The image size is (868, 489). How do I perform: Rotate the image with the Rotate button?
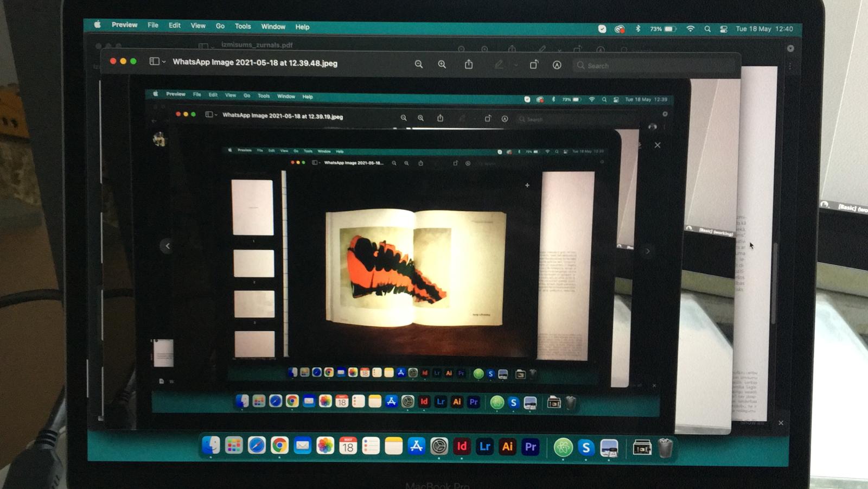(534, 65)
